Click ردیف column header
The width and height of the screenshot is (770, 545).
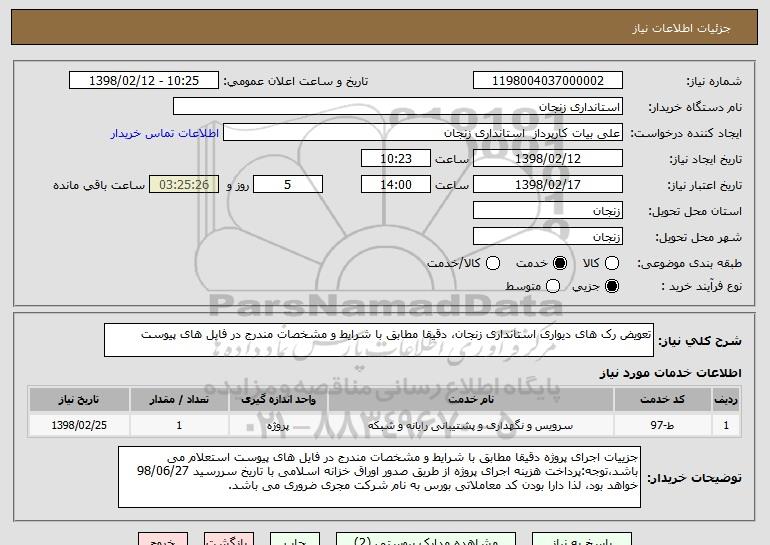pos(726,400)
